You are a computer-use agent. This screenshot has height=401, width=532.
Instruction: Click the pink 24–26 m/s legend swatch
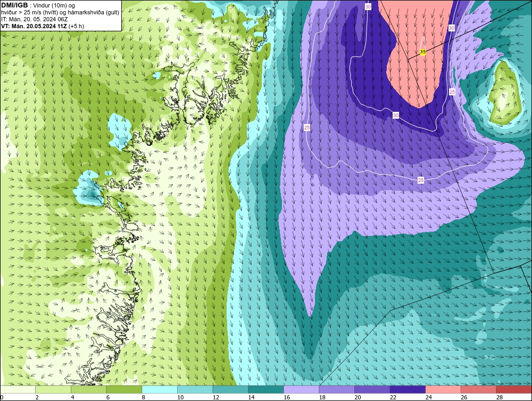tap(443, 389)
